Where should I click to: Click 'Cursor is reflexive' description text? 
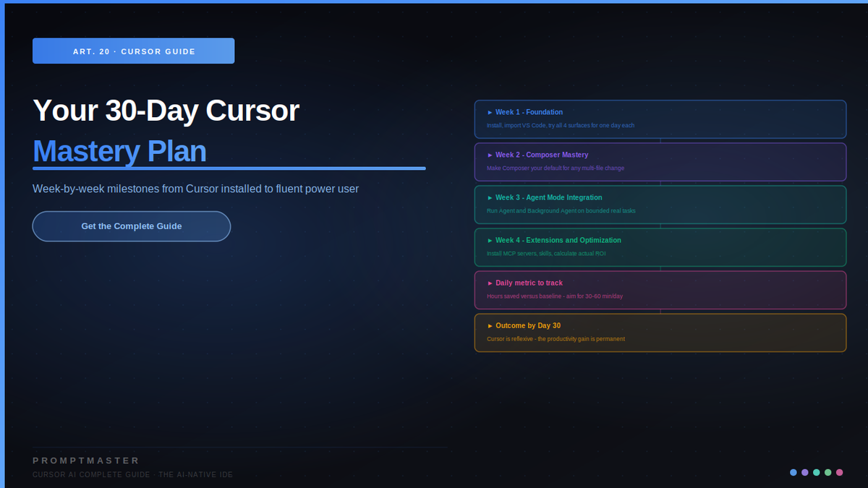point(556,339)
